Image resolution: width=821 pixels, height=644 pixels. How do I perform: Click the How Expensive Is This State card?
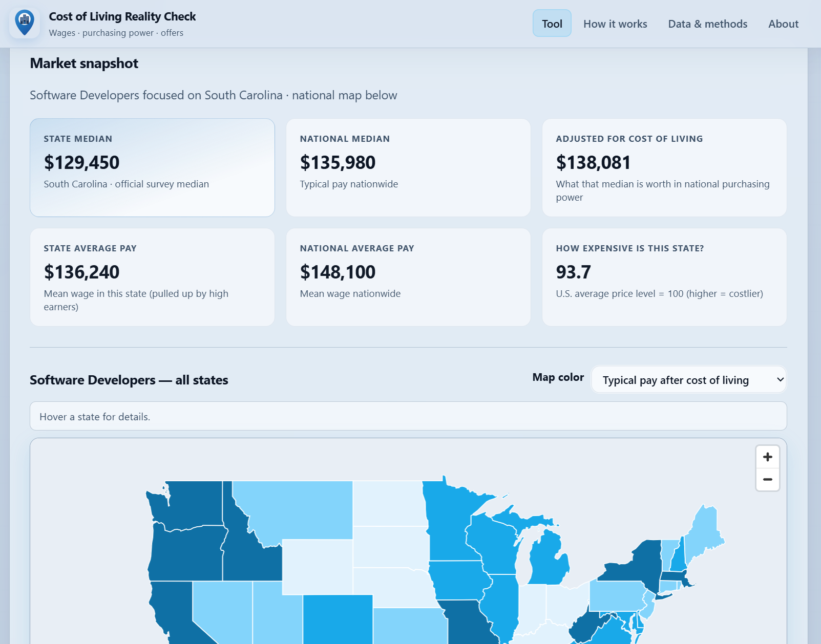click(x=664, y=277)
